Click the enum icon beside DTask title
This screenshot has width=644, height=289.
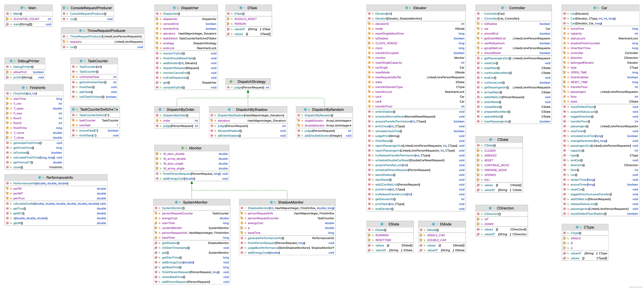point(241,8)
